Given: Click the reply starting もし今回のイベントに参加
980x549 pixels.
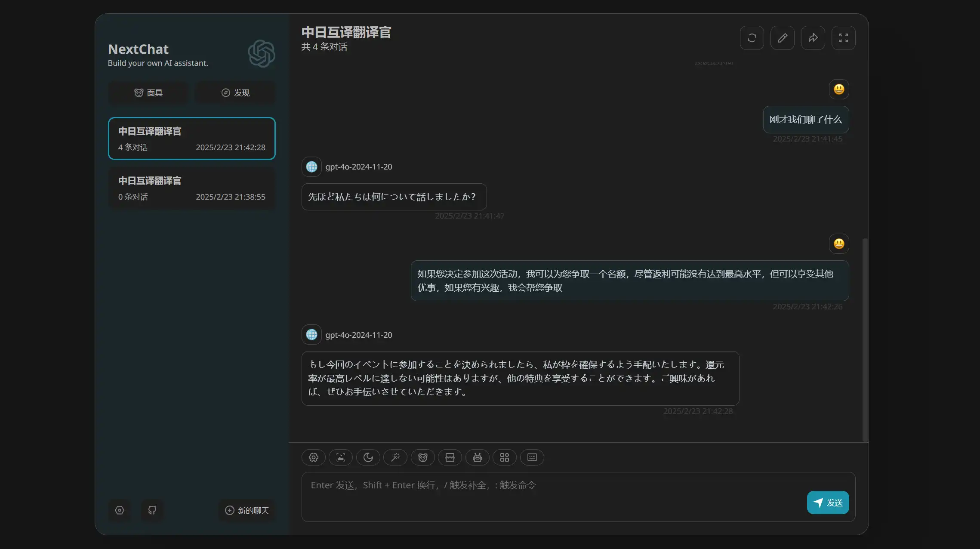Looking at the screenshot, I should tap(520, 378).
